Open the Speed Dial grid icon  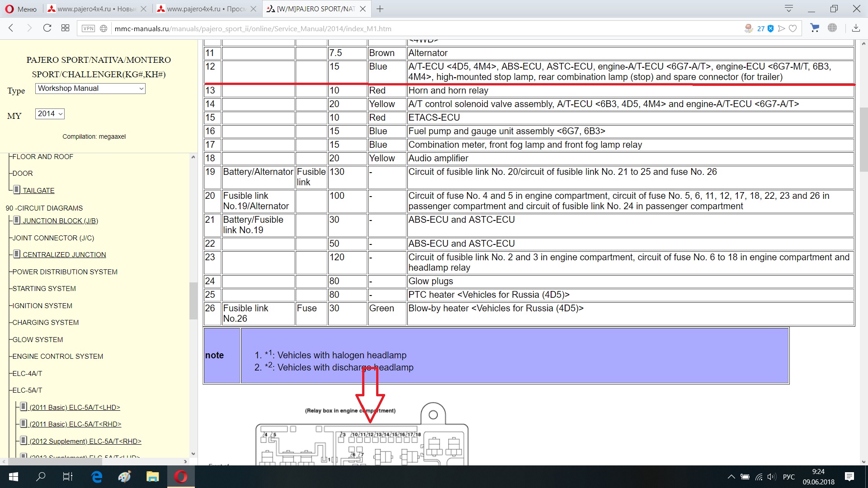65,28
